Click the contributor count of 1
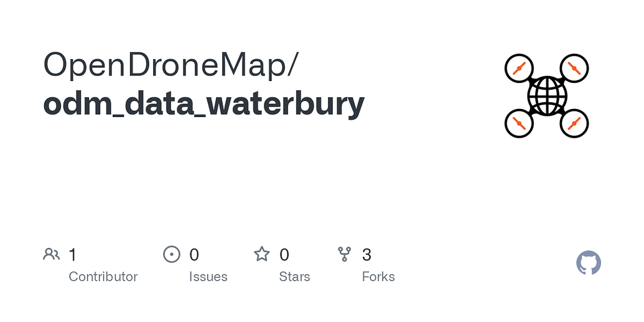The image size is (644, 322). point(73,255)
